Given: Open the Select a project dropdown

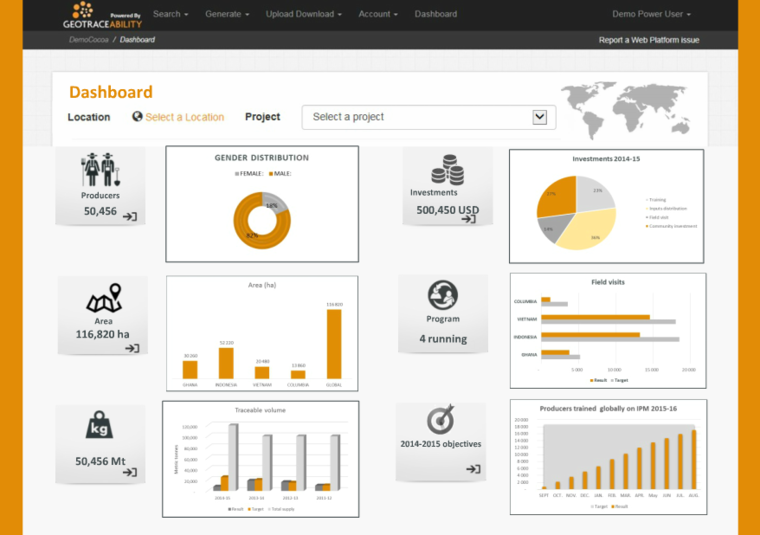Looking at the screenshot, I should [429, 117].
